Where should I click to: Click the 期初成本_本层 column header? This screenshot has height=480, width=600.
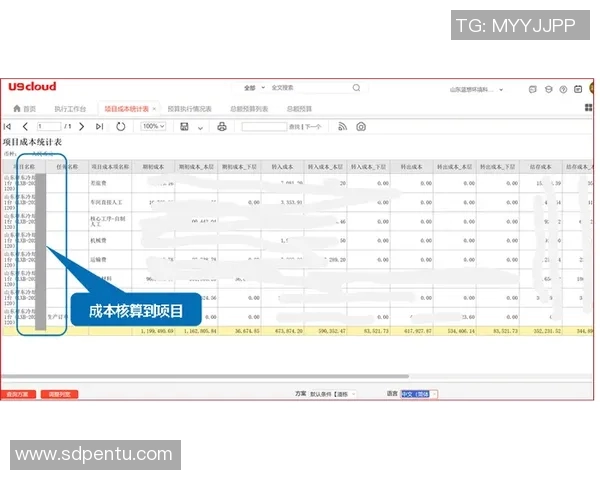tap(196, 167)
